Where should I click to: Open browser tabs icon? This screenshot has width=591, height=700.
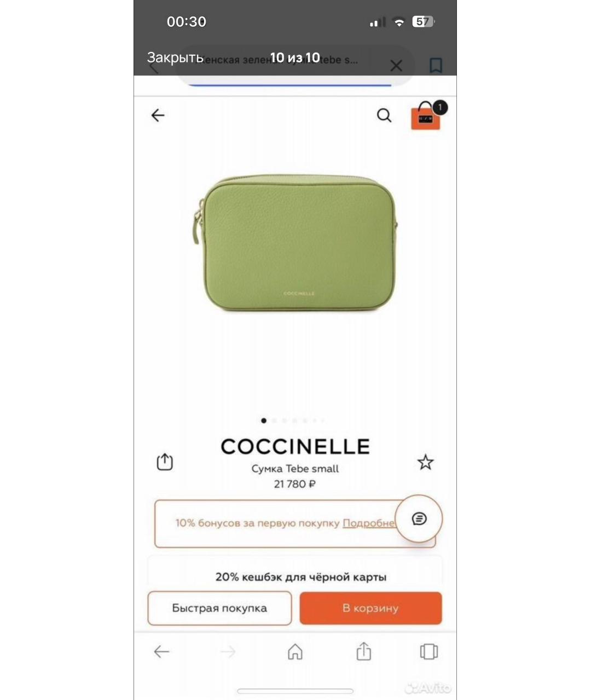(x=428, y=651)
